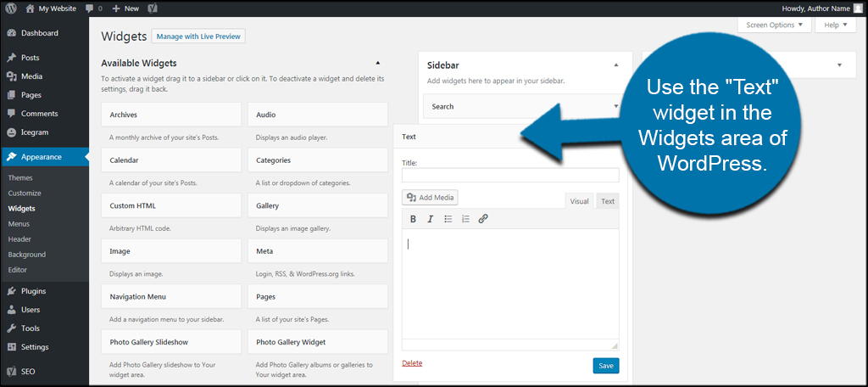Click the Photo Gallery Widget item
The image size is (868, 387).
318,342
